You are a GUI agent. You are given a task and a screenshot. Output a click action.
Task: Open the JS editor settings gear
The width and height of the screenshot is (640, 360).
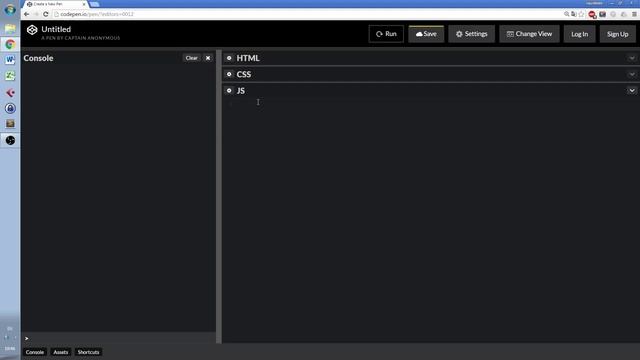229,91
